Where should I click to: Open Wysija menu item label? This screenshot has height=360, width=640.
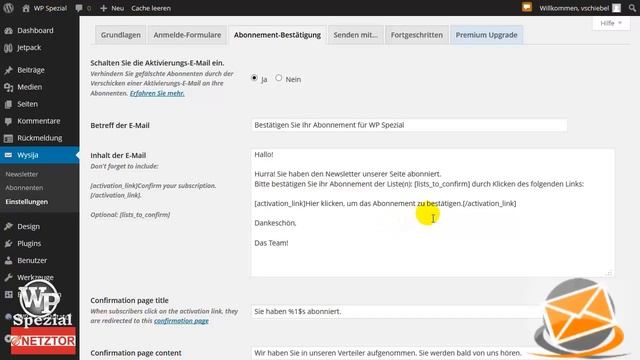point(28,156)
